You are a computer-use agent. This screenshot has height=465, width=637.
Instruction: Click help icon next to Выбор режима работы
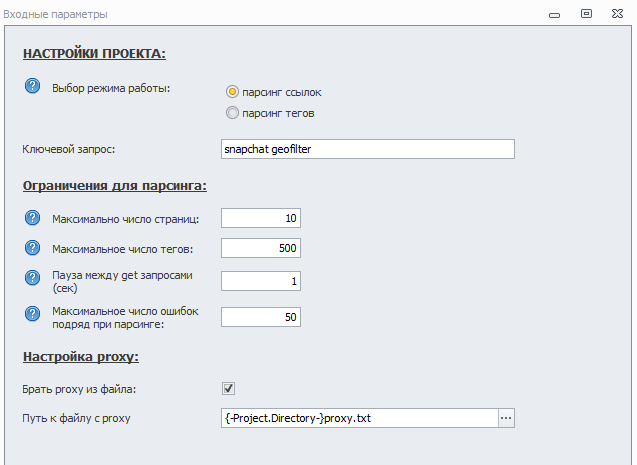[31, 87]
